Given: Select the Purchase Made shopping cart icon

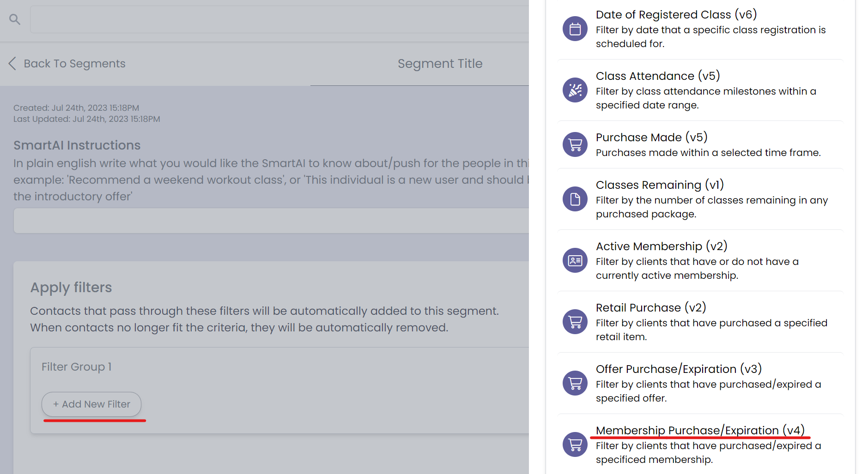Looking at the screenshot, I should click(574, 144).
